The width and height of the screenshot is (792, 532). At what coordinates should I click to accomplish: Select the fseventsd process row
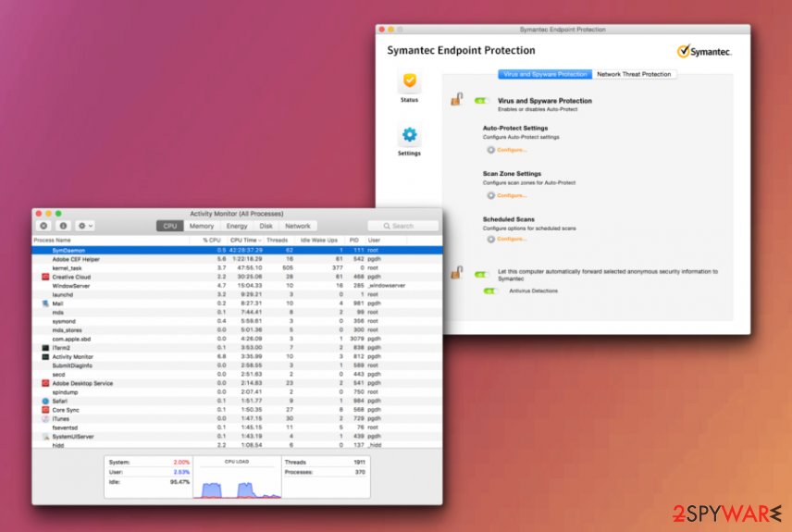(x=237, y=427)
